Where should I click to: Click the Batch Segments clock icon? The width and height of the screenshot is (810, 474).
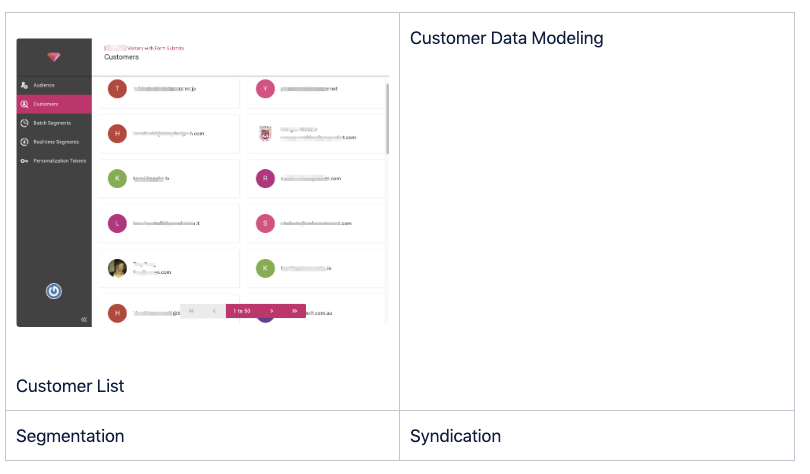24,122
